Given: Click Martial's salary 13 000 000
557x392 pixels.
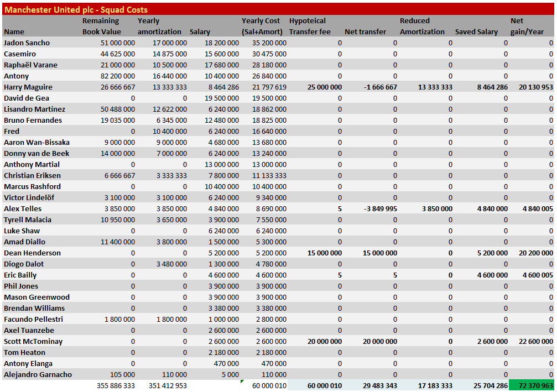Looking at the screenshot, I should 222,164.
